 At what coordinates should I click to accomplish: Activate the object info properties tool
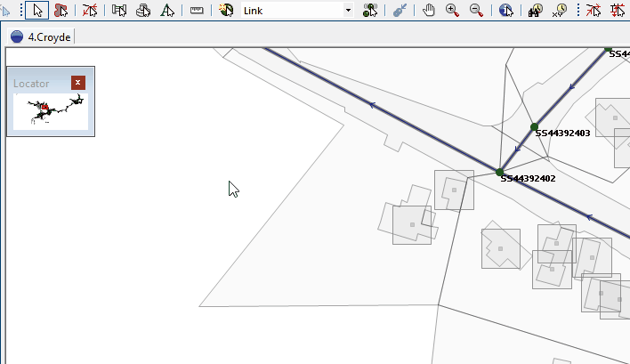(x=505, y=11)
